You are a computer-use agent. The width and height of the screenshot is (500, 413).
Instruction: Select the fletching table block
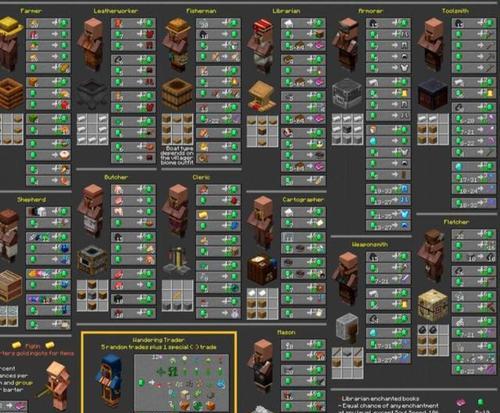click(433, 305)
